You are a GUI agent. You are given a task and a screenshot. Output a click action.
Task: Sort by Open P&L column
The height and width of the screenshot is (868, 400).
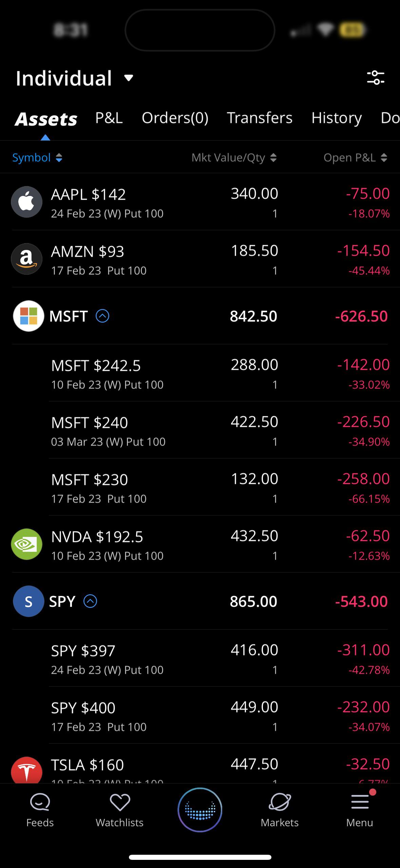pos(355,158)
